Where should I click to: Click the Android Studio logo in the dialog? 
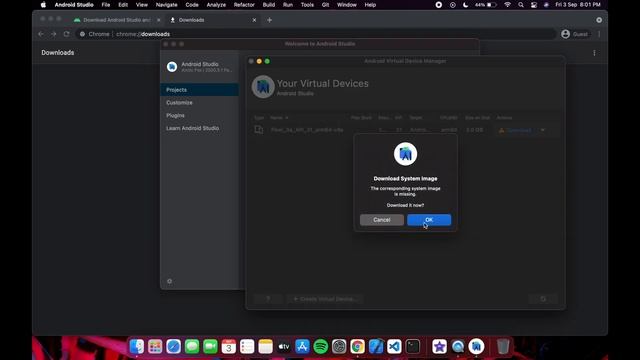coord(405,154)
